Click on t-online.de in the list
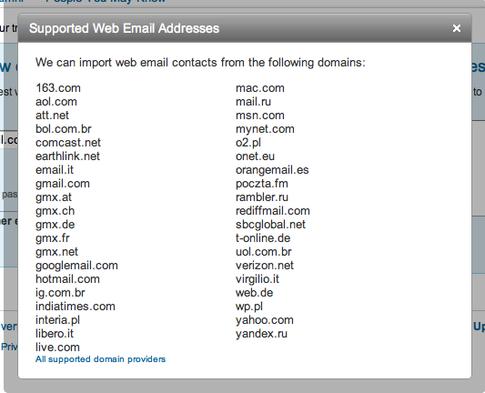Viewport: 485px width, 393px height. click(263, 238)
